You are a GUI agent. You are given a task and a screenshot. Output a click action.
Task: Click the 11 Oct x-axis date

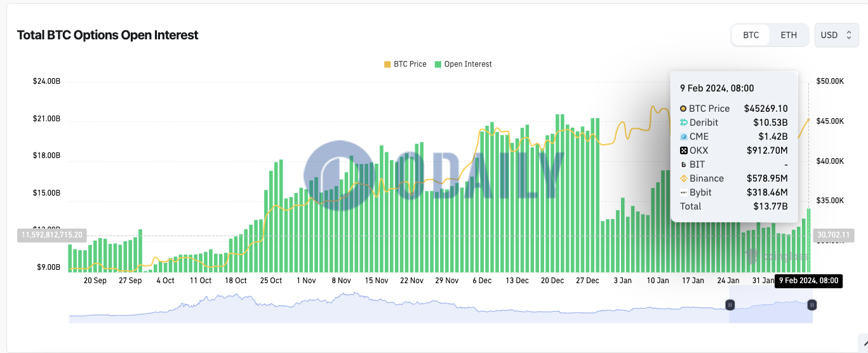pos(201,280)
